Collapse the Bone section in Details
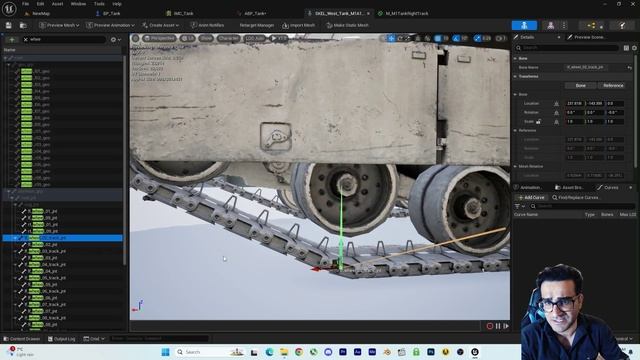This screenshot has height=360, width=640. pos(516,58)
